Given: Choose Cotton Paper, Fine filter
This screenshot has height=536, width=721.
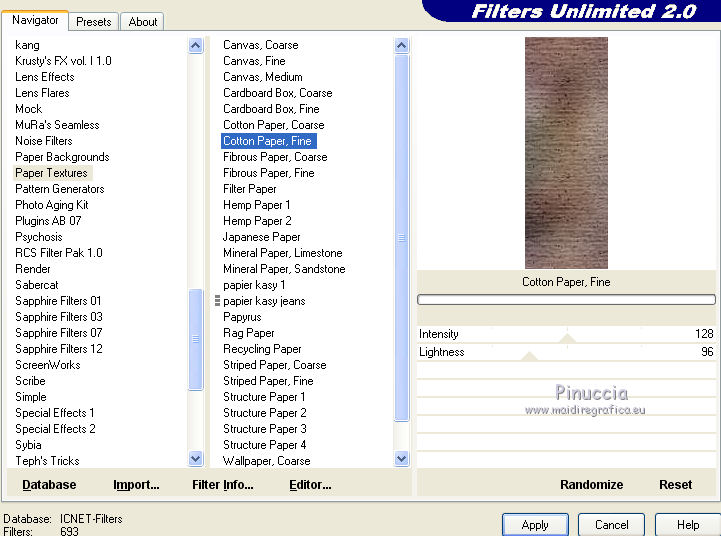Looking at the screenshot, I should (269, 141).
